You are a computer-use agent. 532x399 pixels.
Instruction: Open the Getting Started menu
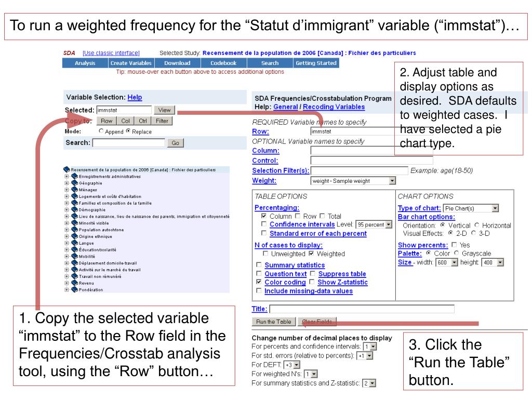[x=316, y=63]
